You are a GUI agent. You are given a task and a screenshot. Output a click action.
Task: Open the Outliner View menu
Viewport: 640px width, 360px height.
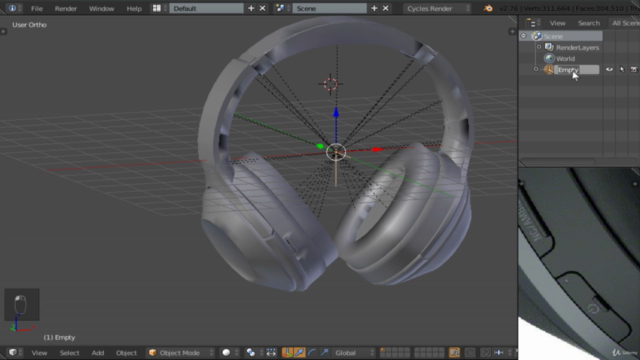558,23
